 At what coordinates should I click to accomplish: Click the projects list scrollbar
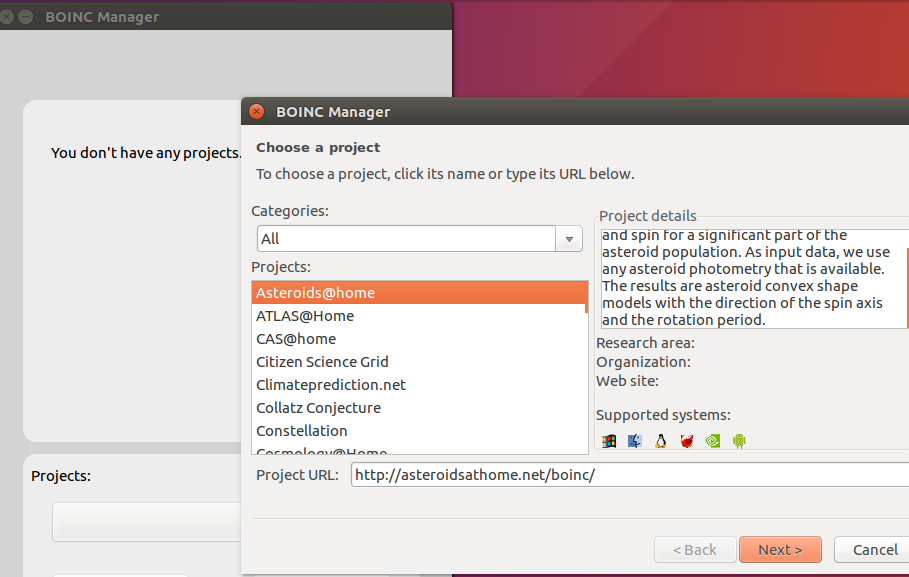[x=587, y=297]
